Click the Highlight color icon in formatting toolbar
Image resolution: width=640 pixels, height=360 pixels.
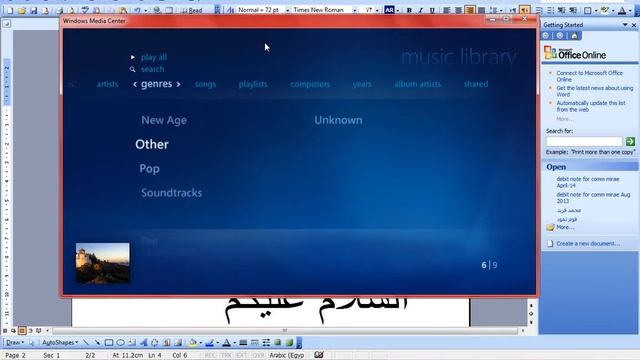tap(606, 11)
